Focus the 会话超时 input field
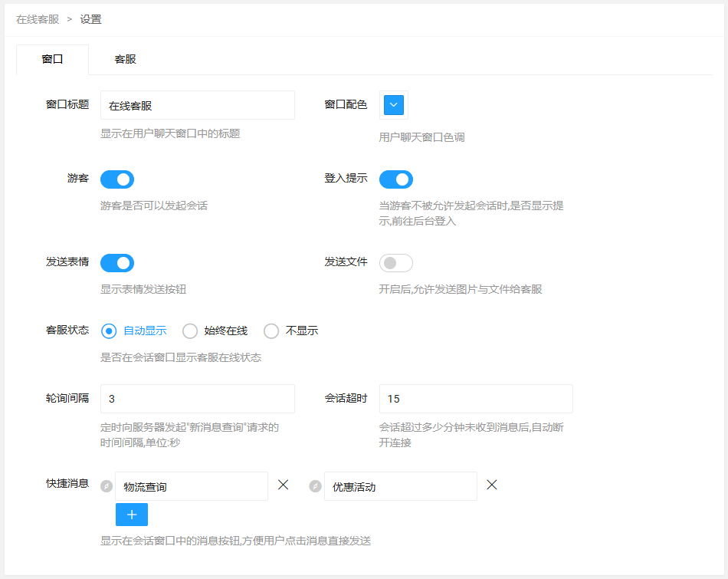This screenshot has width=728, height=579. click(x=476, y=399)
